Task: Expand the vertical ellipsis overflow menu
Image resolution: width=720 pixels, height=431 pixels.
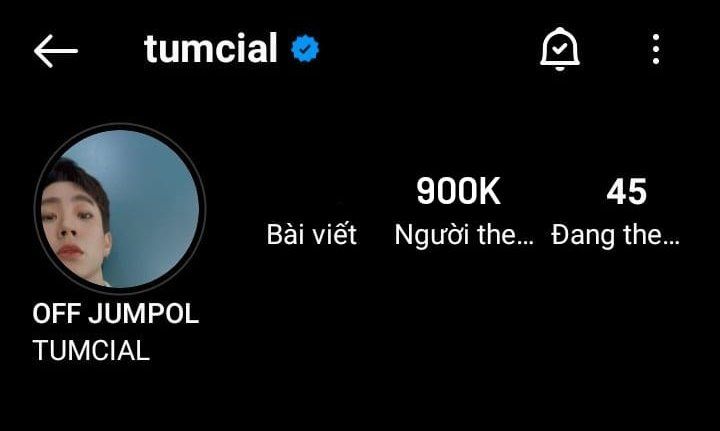Action: 656,49
